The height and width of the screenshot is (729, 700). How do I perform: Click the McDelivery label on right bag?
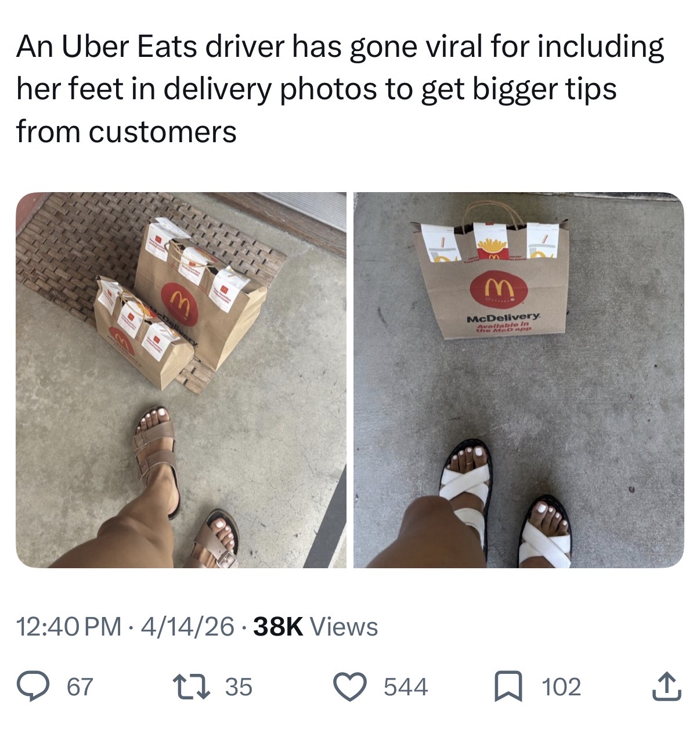(503, 318)
